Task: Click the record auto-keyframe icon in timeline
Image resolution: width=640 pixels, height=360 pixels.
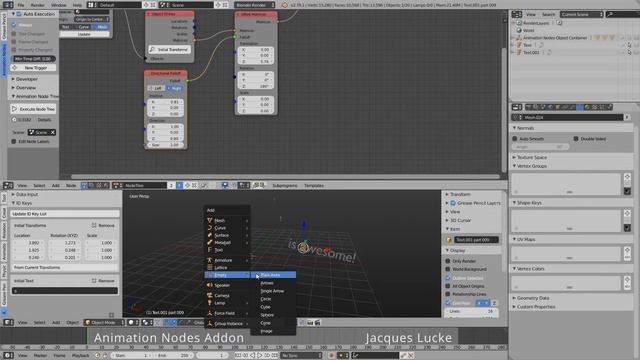Action: [331, 356]
